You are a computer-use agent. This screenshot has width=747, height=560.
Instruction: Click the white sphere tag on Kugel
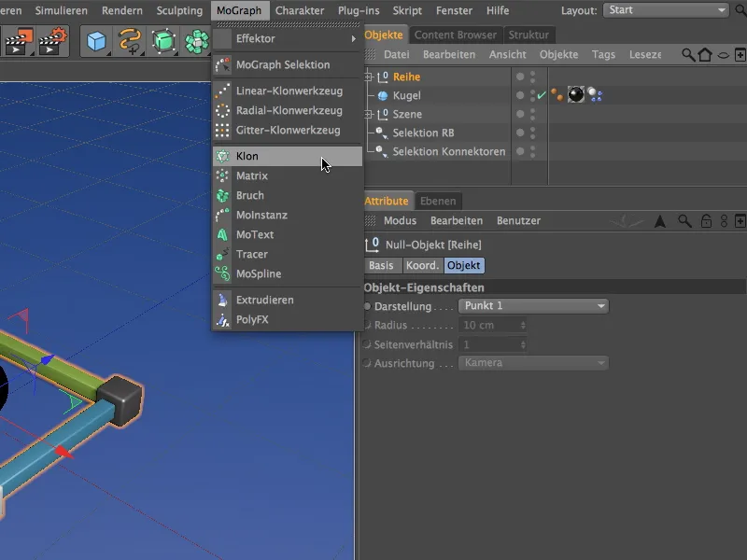(595, 95)
